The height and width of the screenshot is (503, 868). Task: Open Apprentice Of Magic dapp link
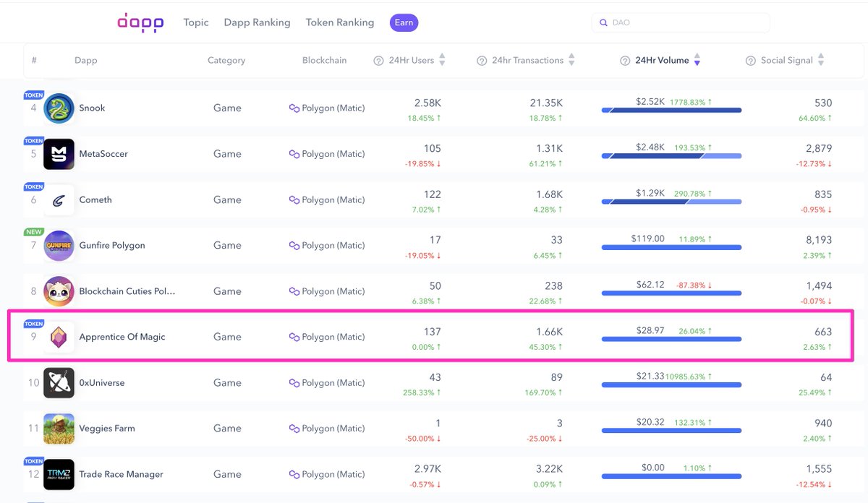click(x=122, y=337)
